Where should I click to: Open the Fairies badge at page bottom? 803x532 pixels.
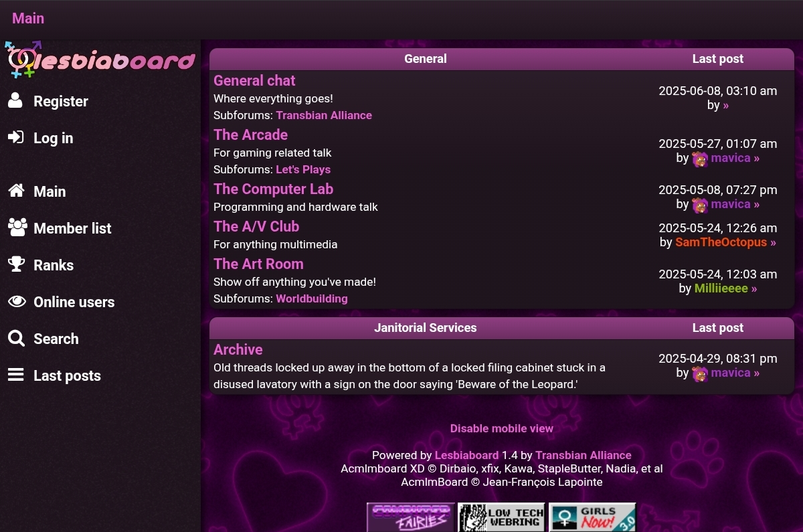click(410, 517)
